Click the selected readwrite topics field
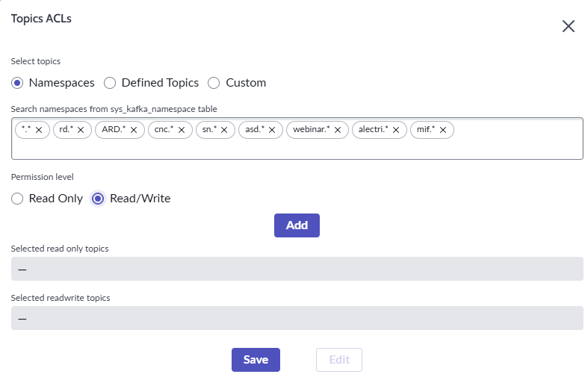 [297, 318]
